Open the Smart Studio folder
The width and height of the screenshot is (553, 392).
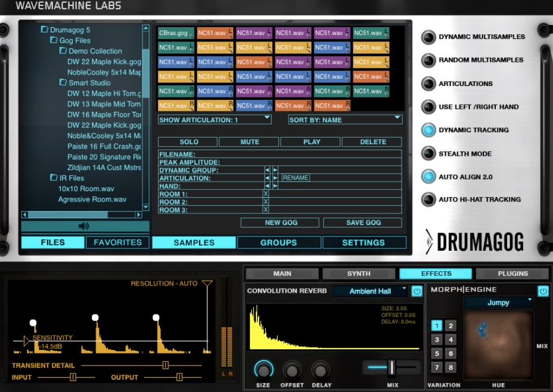tap(85, 82)
